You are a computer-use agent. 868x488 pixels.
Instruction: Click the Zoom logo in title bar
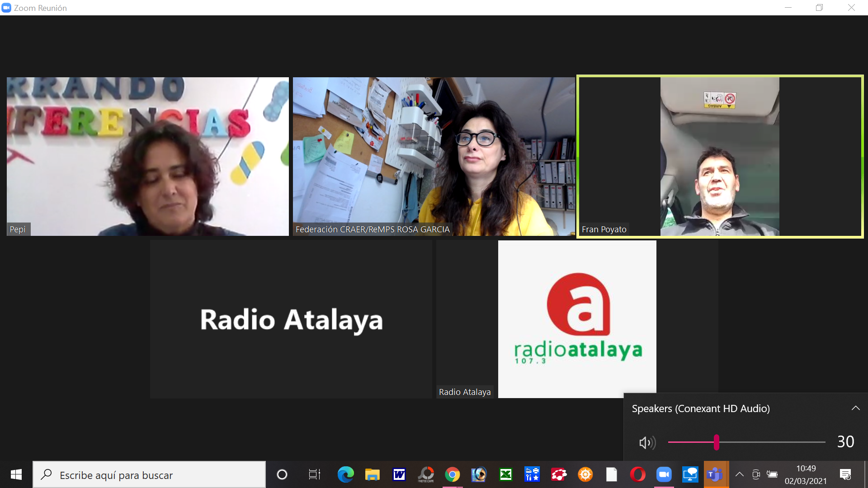6,8
